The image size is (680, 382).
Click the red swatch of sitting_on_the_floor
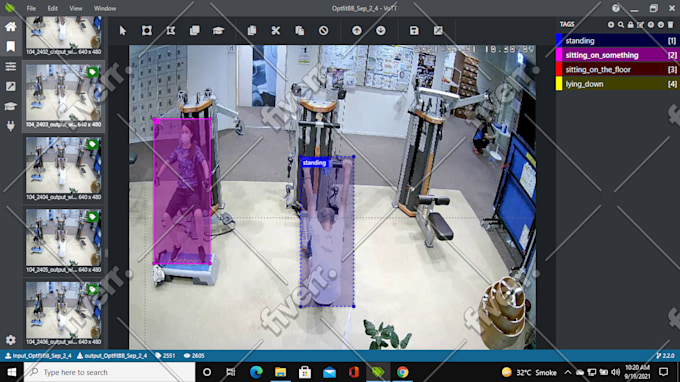click(559, 69)
